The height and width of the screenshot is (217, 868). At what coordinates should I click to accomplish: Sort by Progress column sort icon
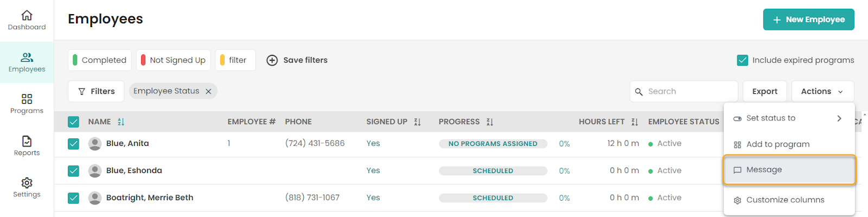pos(490,122)
